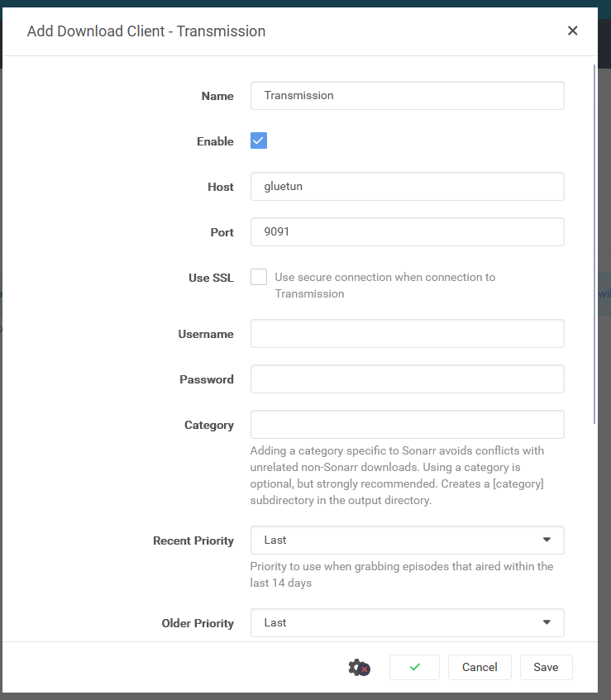Viewport: 611px width, 700px height.
Task: Click the dialog's vertical scrollbar
Action: click(x=595, y=248)
